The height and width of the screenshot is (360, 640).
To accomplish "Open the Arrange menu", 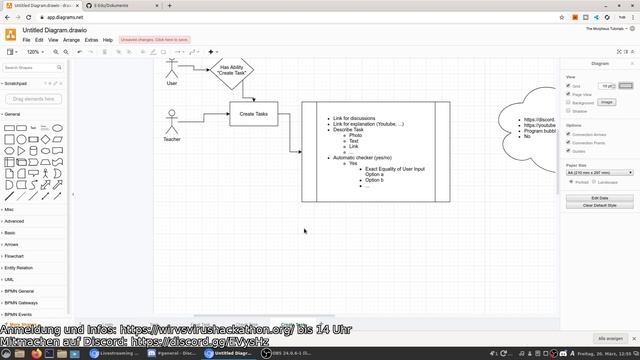I will coord(71,40).
